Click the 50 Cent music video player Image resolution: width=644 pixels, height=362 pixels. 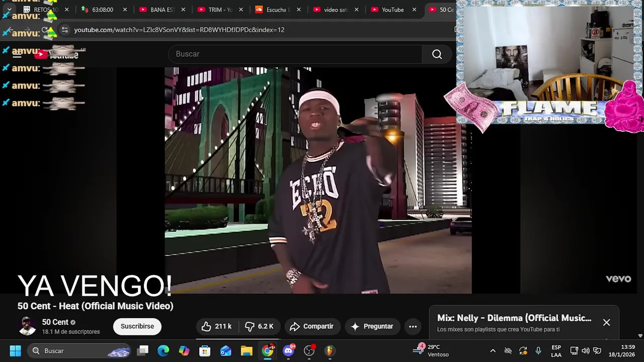click(318, 180)
